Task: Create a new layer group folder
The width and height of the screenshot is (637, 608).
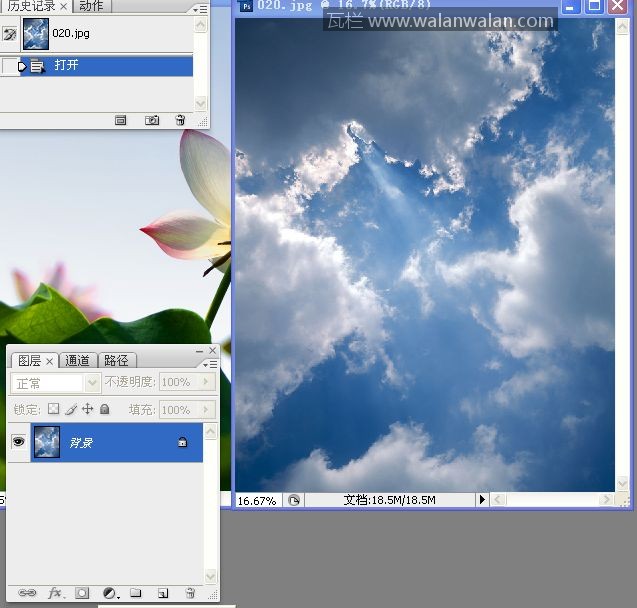Action: pos(136,593)
